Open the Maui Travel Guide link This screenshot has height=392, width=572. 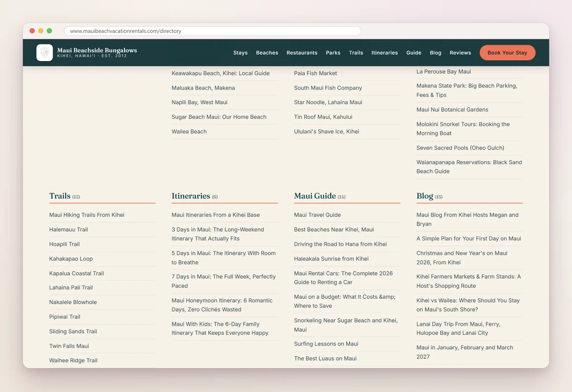pyautogui.click(x=317, y=215)
